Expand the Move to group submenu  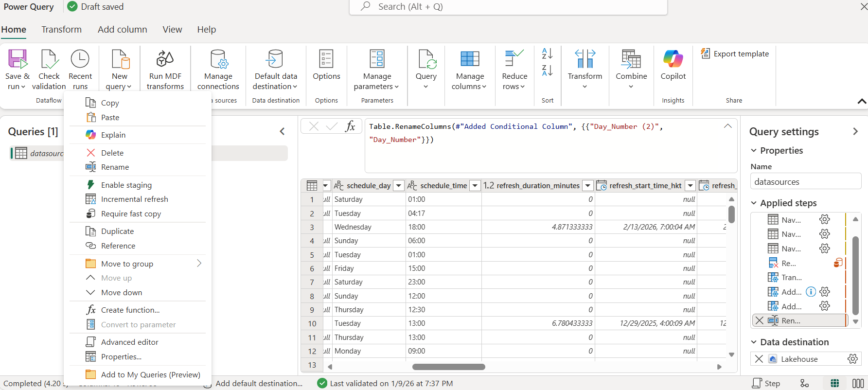(199, 263)
